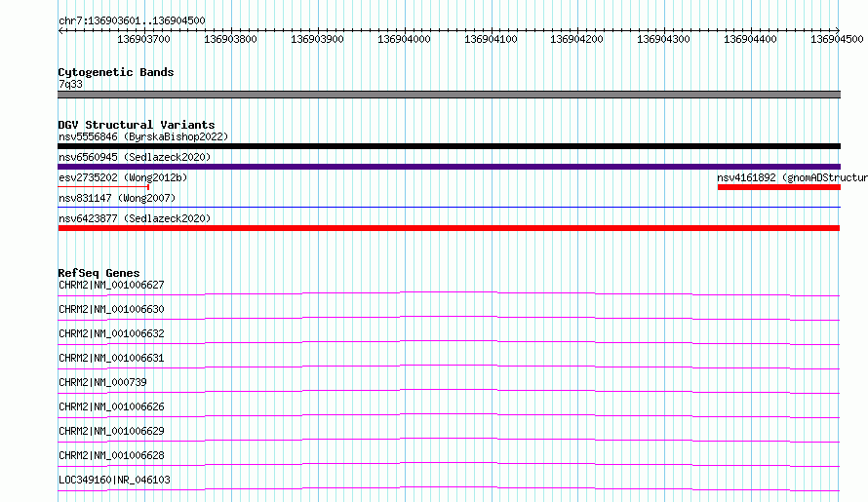Click the chr7:136903601..136904500 region label
The width and height of the screenshot is (868, 502).
tap(132, 20)
